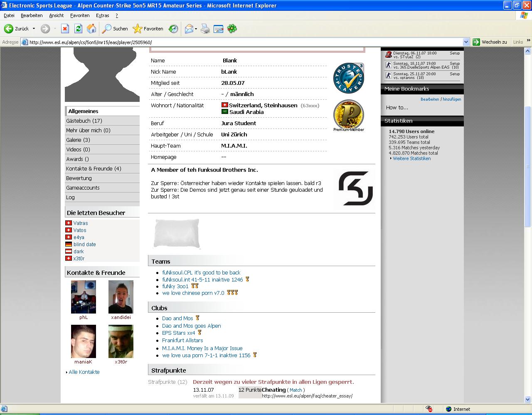Open the Bearbeiten menu

point(32,15)
